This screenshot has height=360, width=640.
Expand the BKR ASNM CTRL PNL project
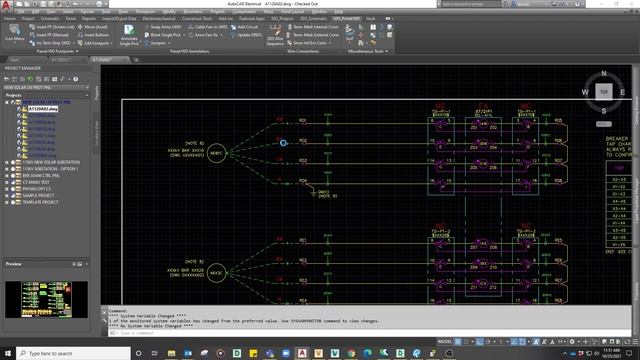tap(7, 176)
